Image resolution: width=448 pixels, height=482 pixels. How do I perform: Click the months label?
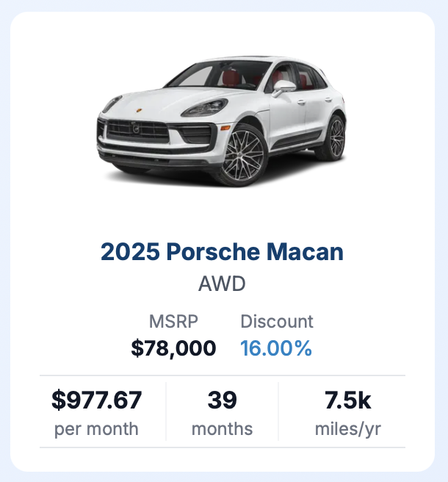[222, 429]
